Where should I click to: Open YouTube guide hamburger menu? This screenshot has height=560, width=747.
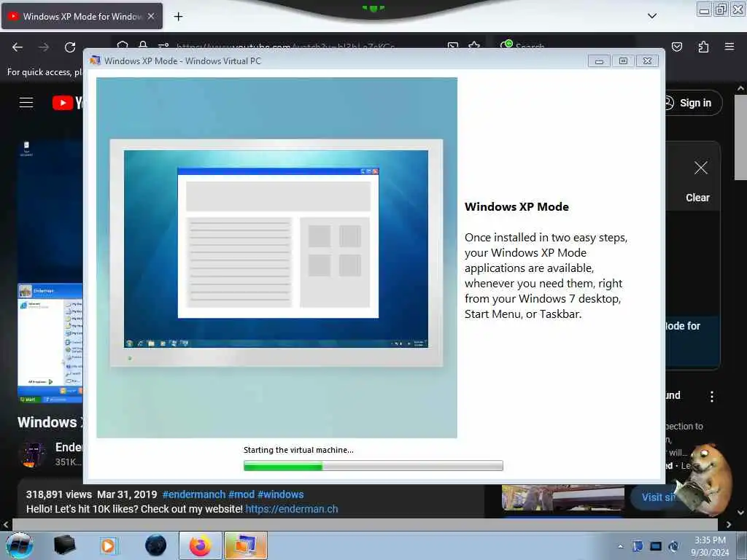click(x=26, y=102)
